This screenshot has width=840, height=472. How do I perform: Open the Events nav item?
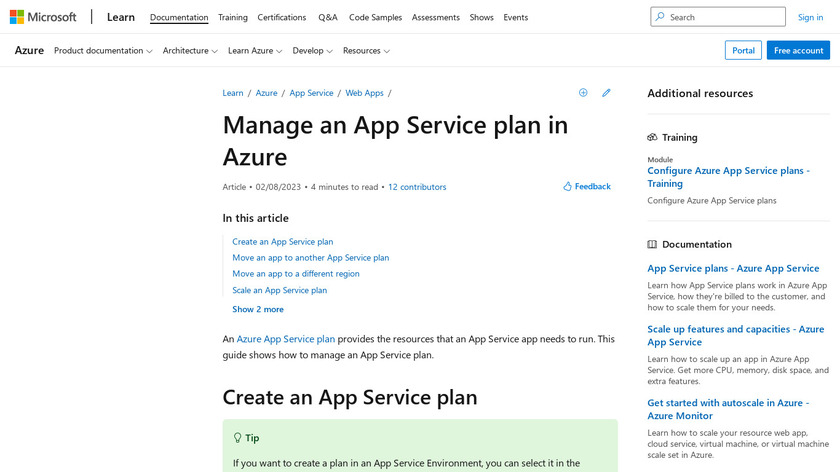point(515,17)
